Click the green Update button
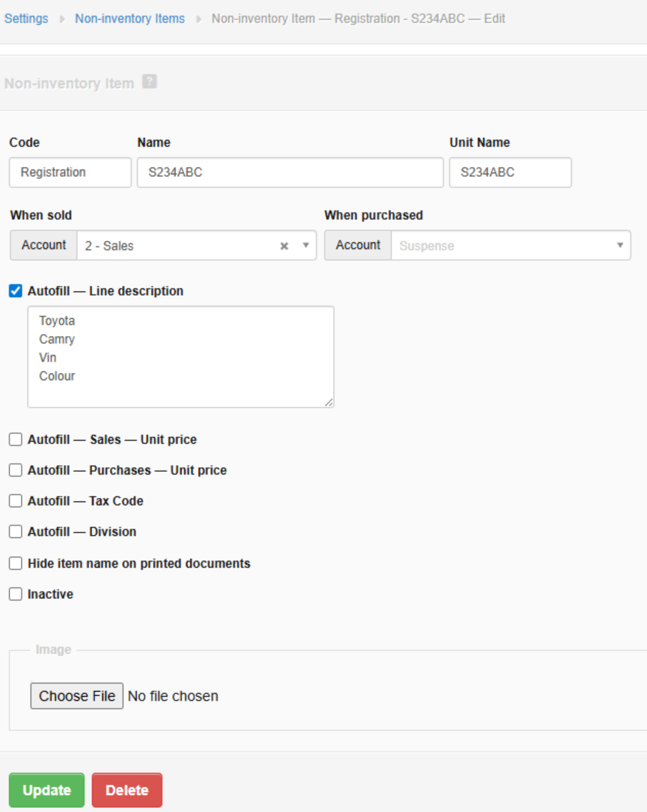The height and width of the screenshot is (812, 647). (x=46, y=790)
